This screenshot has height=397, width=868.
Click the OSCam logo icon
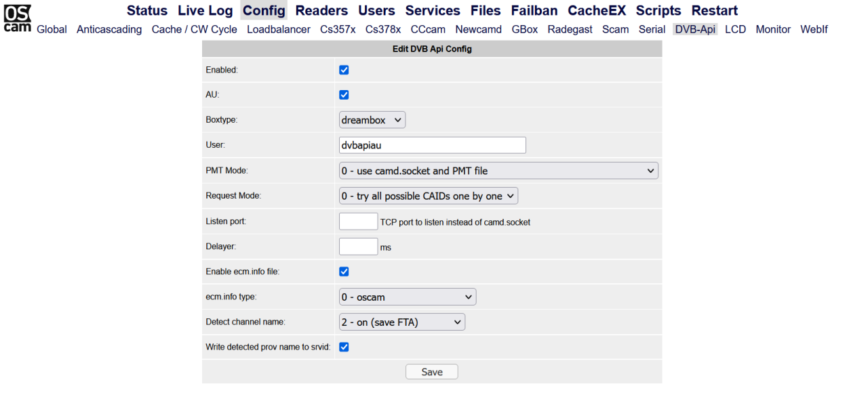pos(18,18)
